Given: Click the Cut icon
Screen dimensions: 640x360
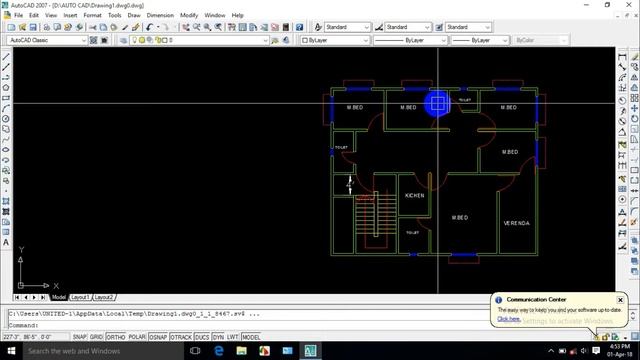Looking at the screenshot, I should point(93,27).
